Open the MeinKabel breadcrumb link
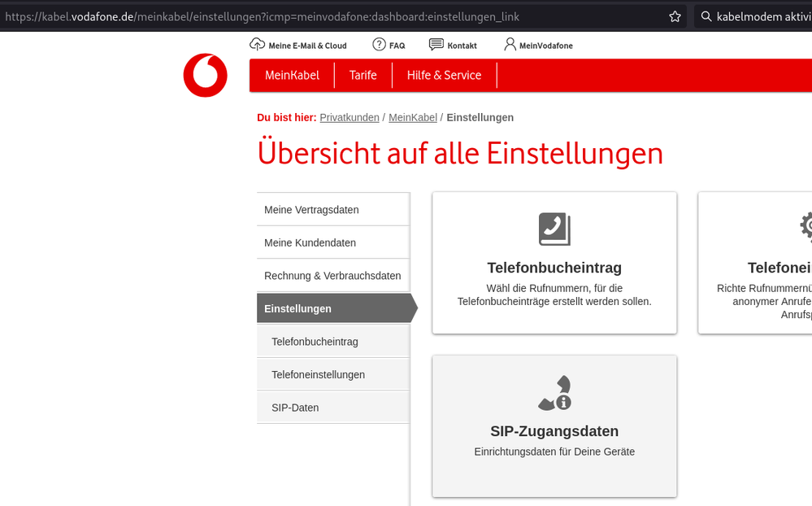The image size is (812, 506). 413,117
